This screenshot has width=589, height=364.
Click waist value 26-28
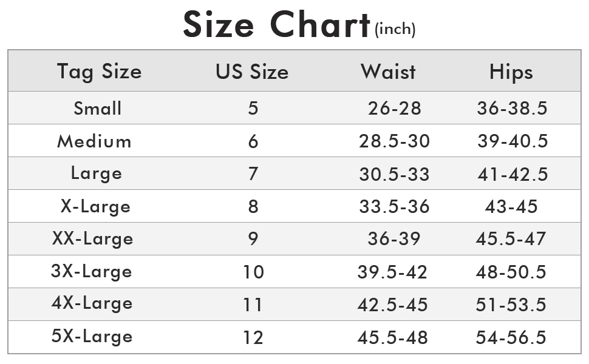[394, 109]
